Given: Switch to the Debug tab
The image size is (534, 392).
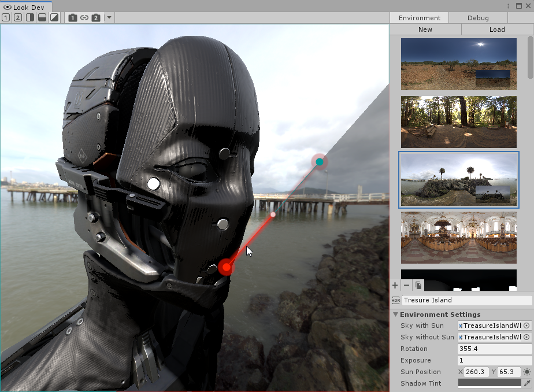Looking at the screenshot, I should pyautogui.click(x=478, y=18).
